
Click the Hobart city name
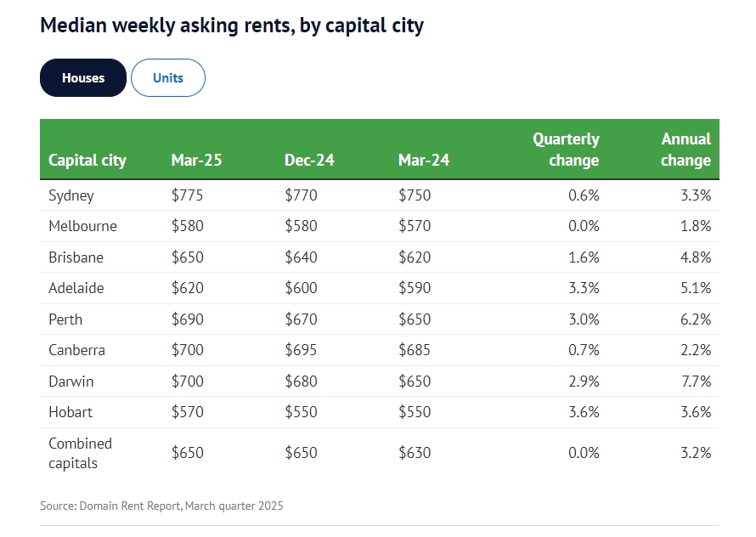[x=71, y=412]
